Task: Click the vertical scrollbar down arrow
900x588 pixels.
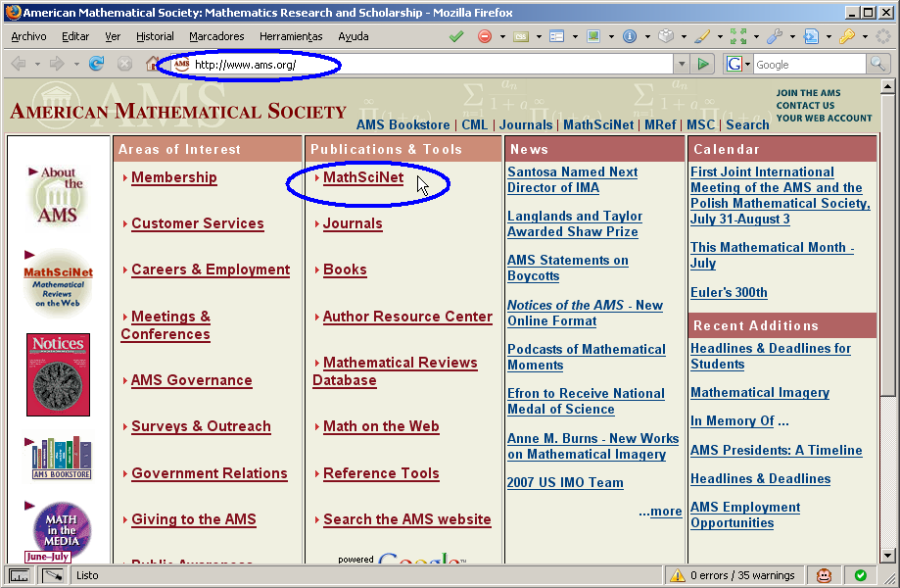Action: click(x=886, y=555)
